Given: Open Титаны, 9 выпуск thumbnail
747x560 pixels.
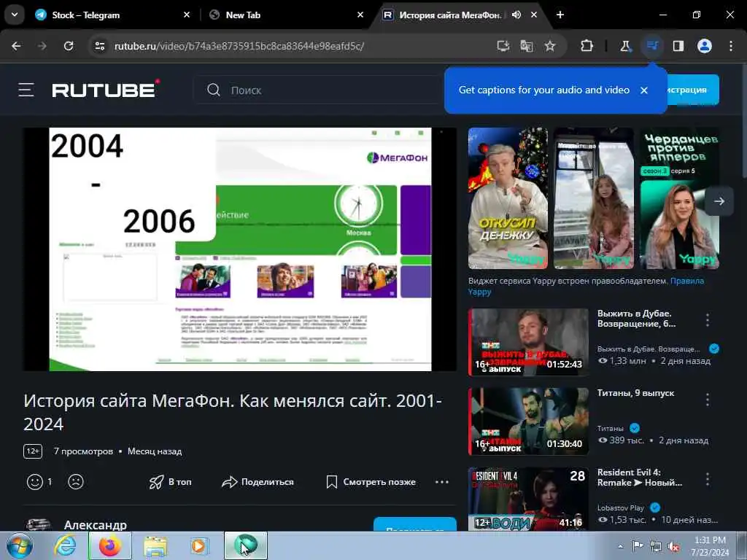Looking at the screenshot, I should 528,421.
